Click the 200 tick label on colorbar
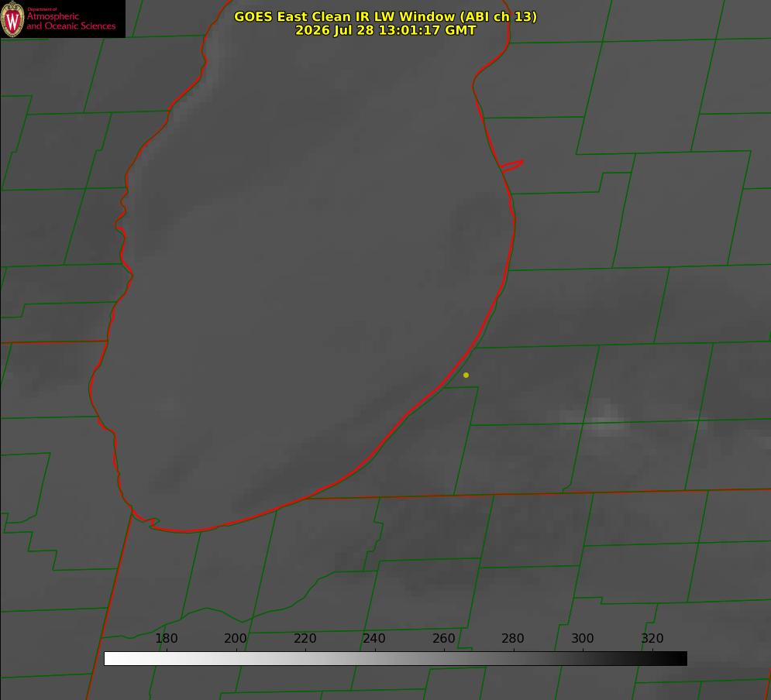 pyautogui.click(x=236, y=638)
